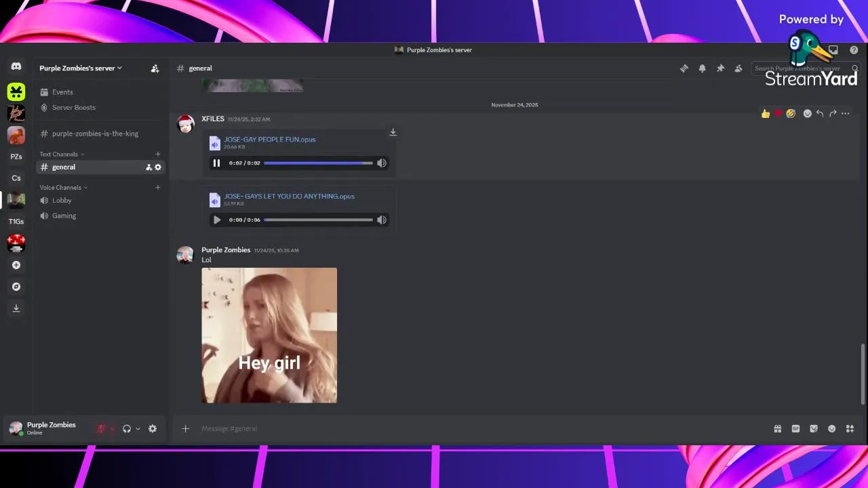Image resolution: width=868 pixels, height=488 pixels.
Task: Send a gift icon in message bar
Action: [778, 429]
